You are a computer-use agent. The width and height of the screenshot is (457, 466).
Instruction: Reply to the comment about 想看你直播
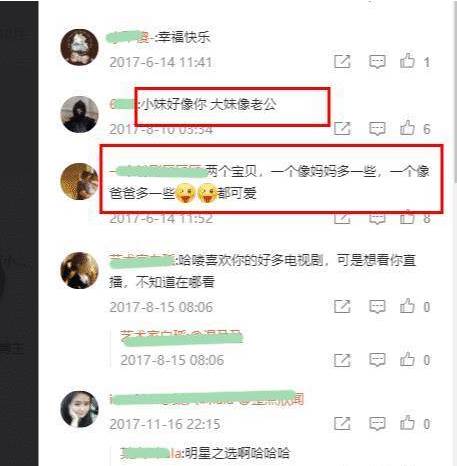click(x=377, y=307)
